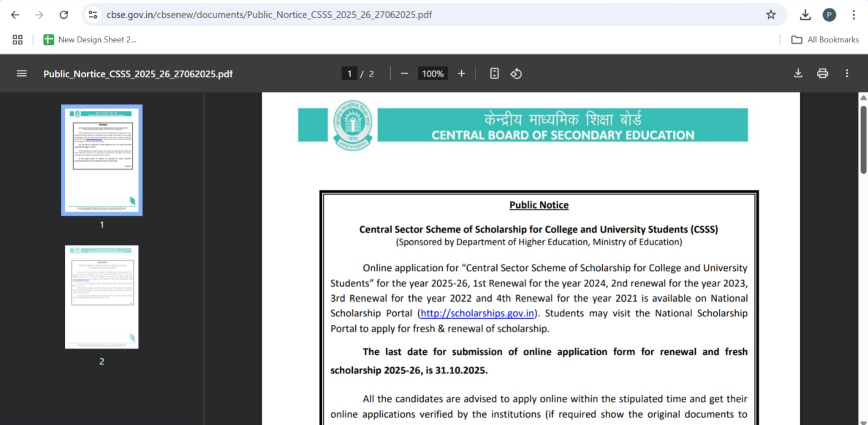Select page 2 thumbnail
The width and height of the screenshot is (868, 425).
pyautogui.click(x=102, y=297)
